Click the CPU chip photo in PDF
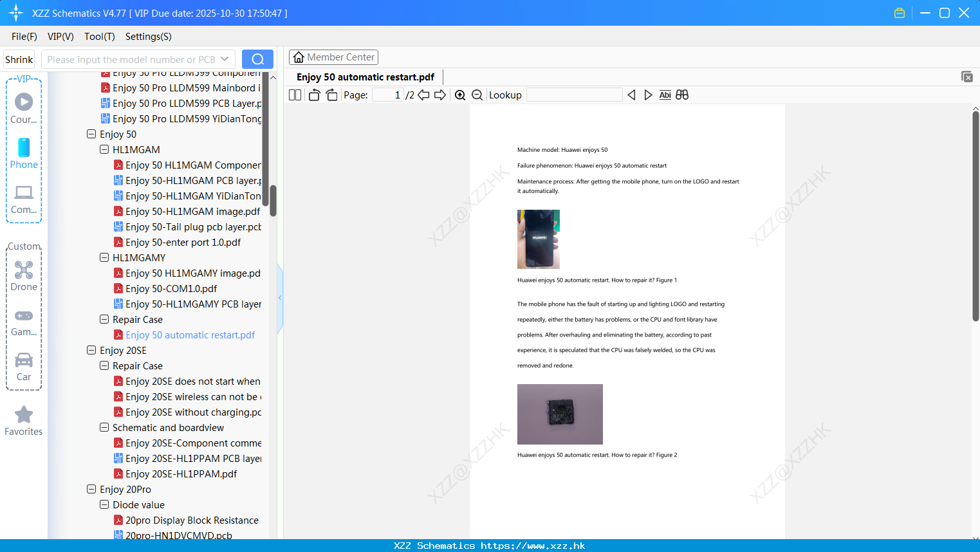Screen dimensions: 980x552 [560, 414]
